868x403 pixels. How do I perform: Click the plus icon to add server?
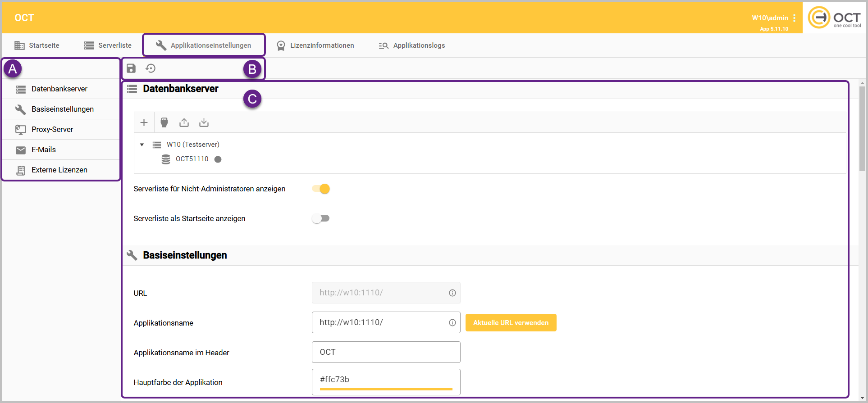144,122
